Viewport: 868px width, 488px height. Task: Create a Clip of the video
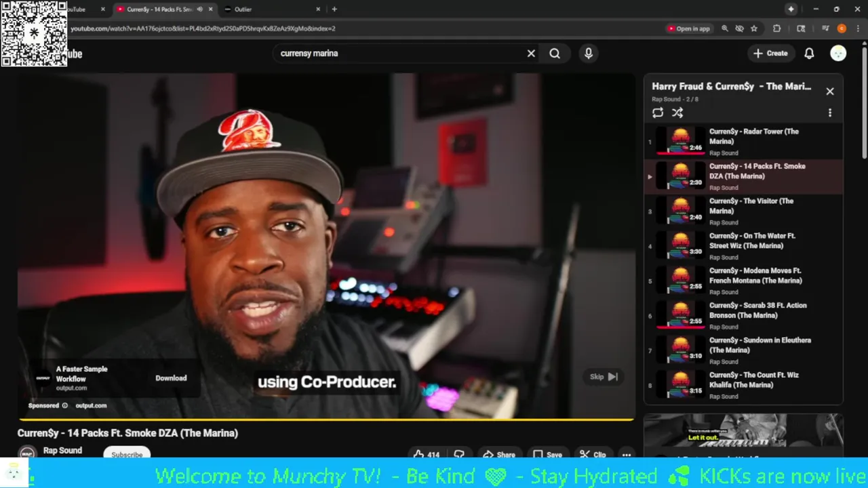[x=593, y=455]
